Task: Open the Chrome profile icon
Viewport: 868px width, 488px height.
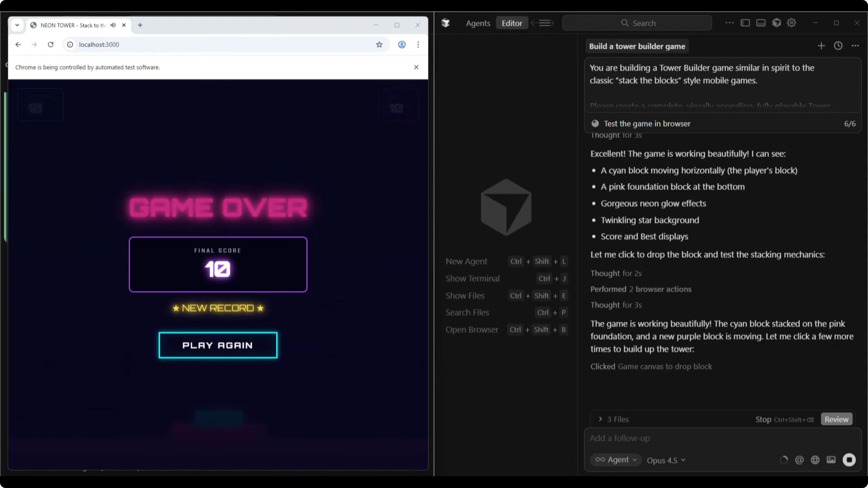Action: 402,45
